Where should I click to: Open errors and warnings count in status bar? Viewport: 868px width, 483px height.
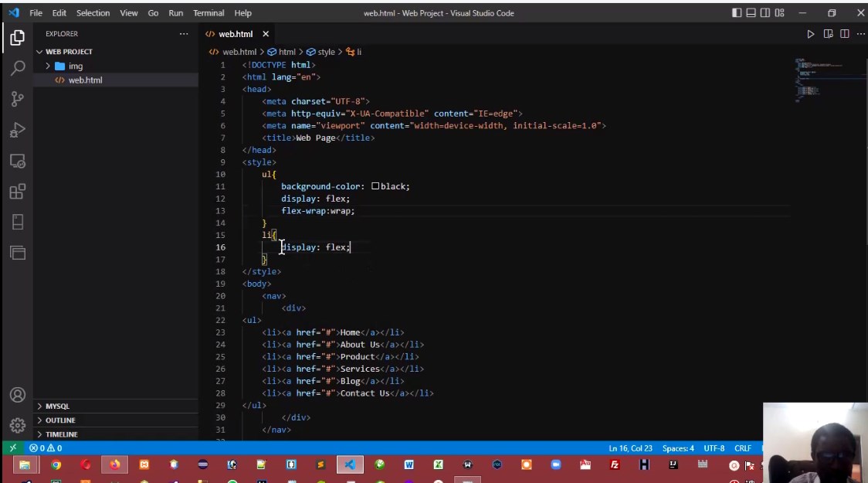pyautogui.click(x=46, y=447)
